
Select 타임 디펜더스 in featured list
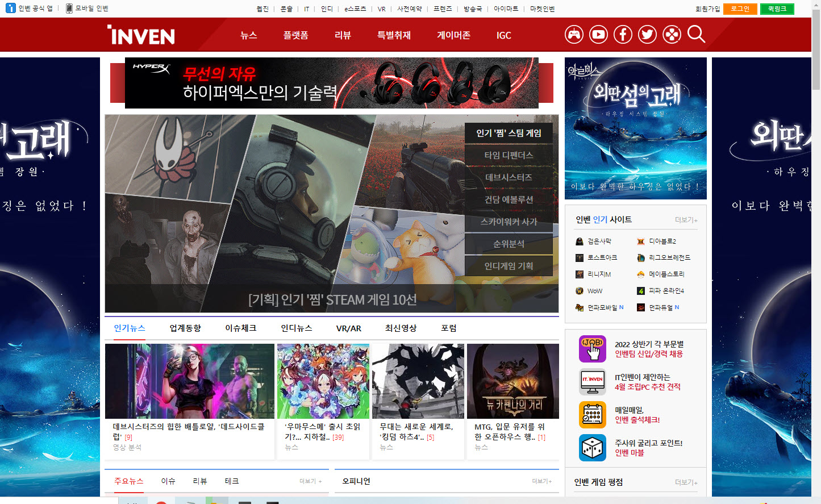[x=509, y=155]
